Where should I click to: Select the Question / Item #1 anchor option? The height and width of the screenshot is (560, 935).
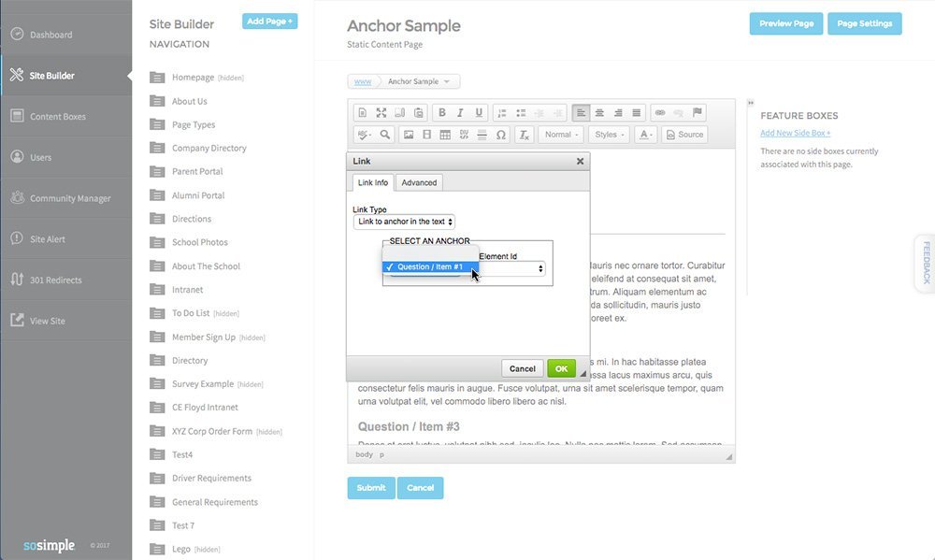430,266
